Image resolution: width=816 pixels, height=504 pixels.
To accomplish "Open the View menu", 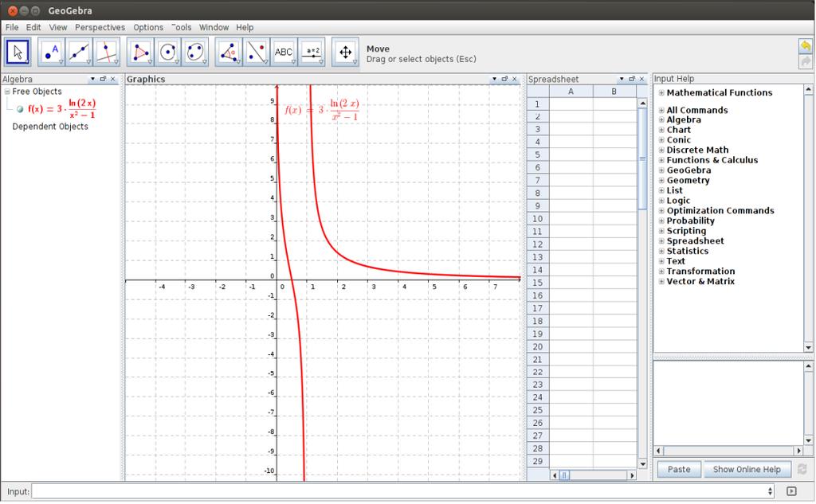I will pyautogui.click(x=57, y=28).
